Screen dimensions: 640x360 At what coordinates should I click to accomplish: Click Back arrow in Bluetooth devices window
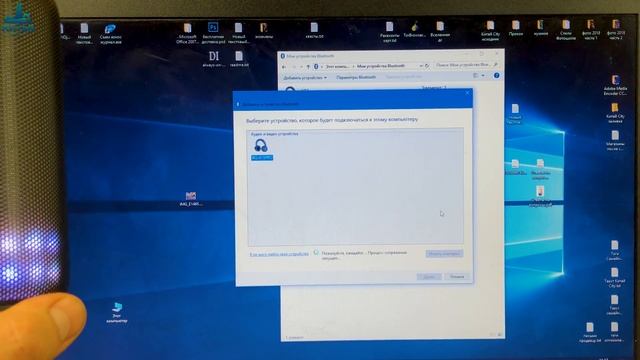[x=284, y=67]
